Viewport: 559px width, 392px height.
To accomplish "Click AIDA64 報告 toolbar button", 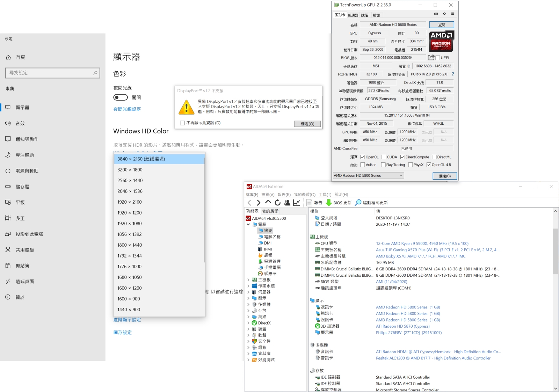I will click(314, 203).
